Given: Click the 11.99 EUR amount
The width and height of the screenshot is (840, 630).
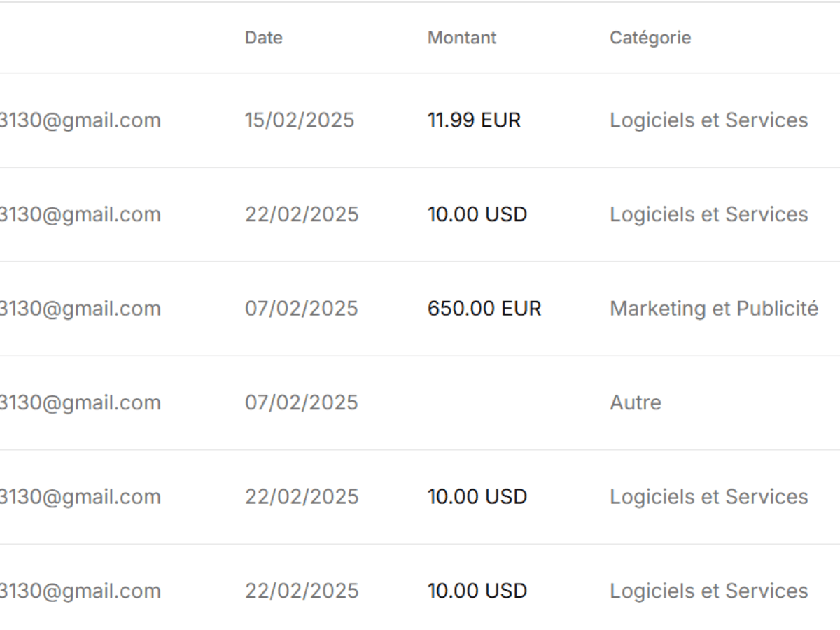Looking at the screenshot, I should pos(475,120).
